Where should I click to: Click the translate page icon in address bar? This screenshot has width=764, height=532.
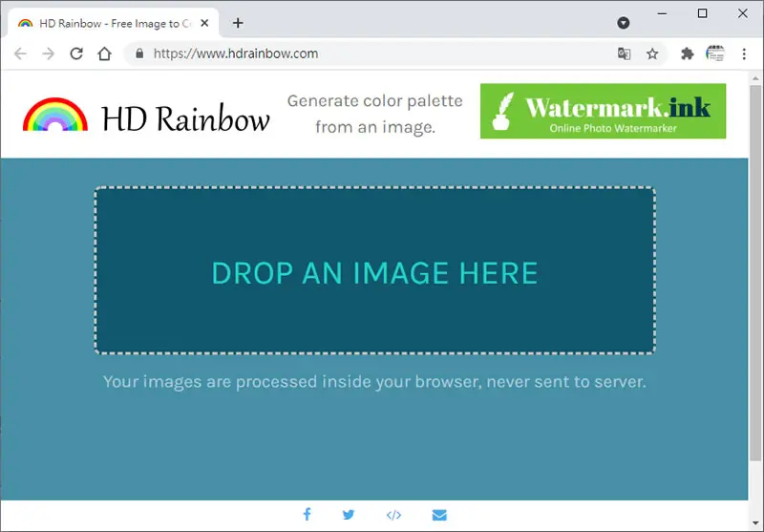pyautogui.click(x=625, y=53)
